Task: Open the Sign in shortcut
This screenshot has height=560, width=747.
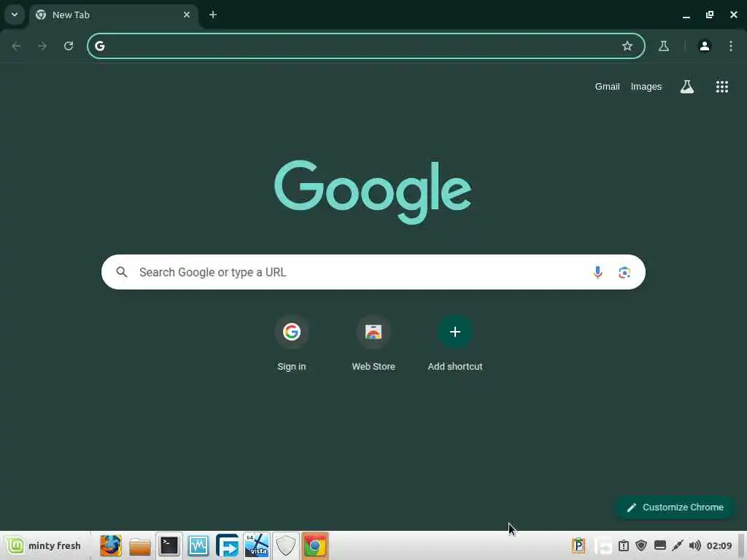Action: click(x=292, y=343)
